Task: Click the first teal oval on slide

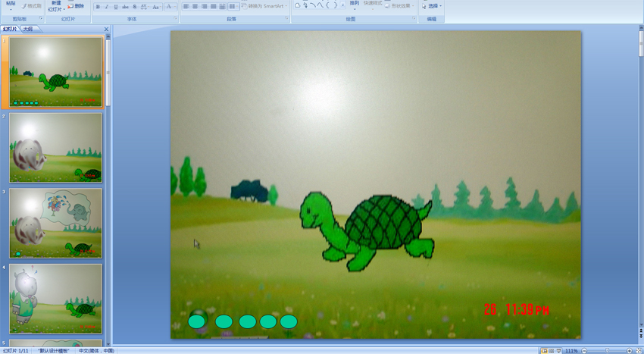Action: coord(197,321)
